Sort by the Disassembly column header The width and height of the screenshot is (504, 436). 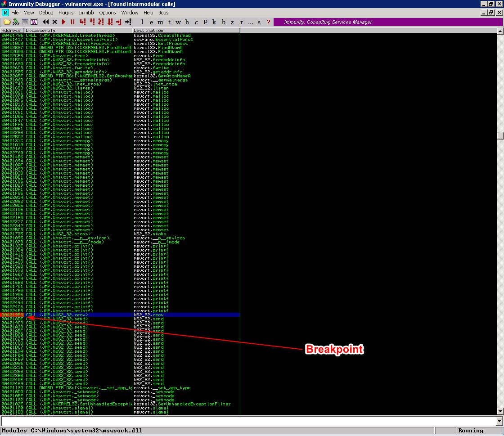pyautogui.click(x=78, y=30)
